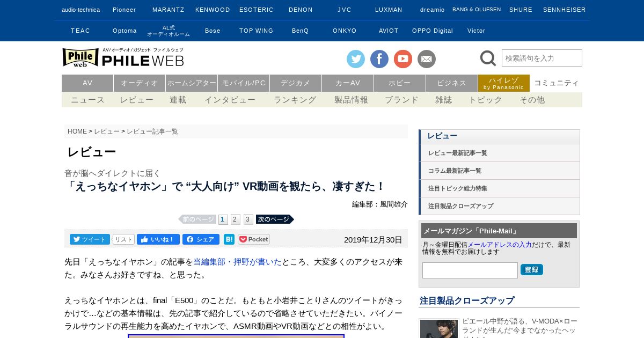This screenshot has width=644, height=338.
Task: Click the メールアドレスの入力 link
Action: pos(500,245)
